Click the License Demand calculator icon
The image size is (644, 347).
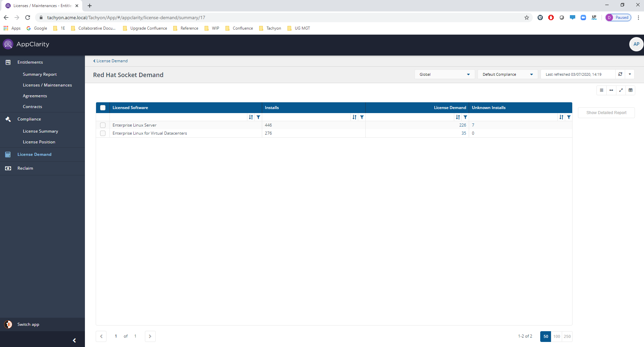point(8,154)
